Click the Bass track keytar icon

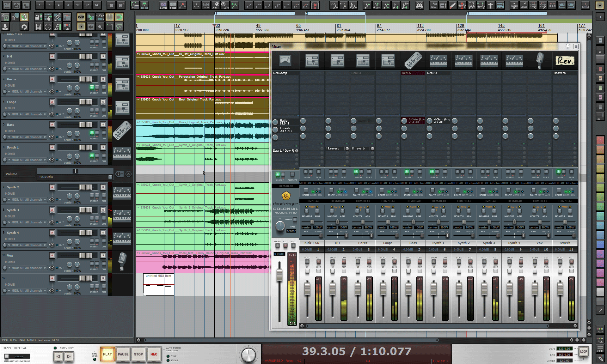coord(122,130)
